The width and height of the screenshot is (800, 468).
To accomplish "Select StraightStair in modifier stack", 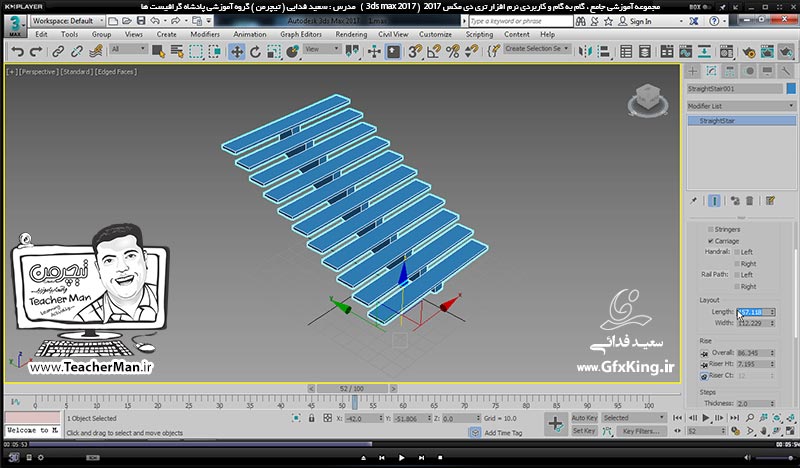I will click(x=741, y=121).
